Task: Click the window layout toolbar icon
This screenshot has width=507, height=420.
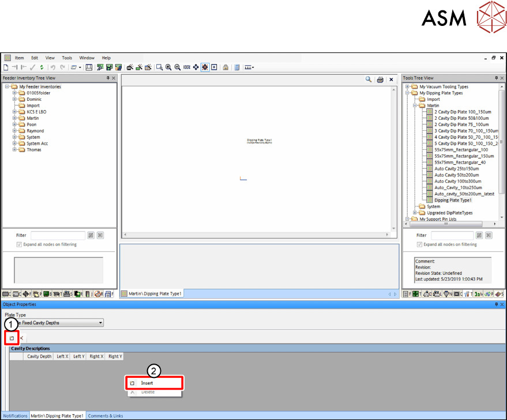Action: (x=89, y=67)
